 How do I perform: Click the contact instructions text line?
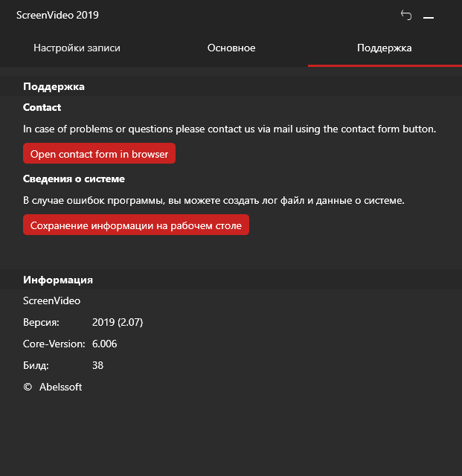tap(229, 129)
